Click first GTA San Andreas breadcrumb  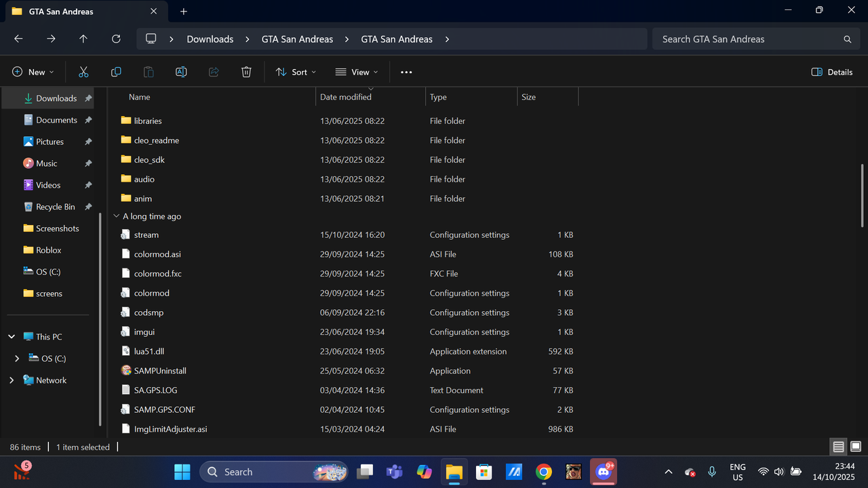point(298,39)
